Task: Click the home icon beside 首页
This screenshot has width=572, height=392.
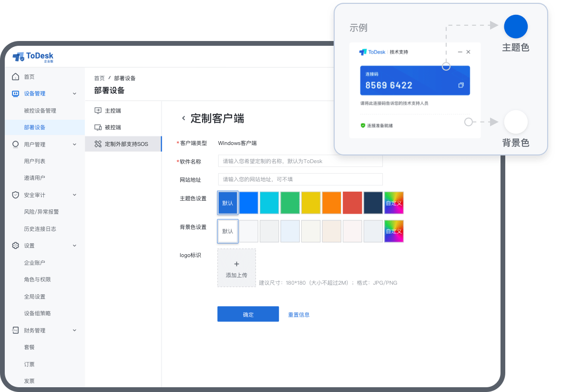Action: 16,77
